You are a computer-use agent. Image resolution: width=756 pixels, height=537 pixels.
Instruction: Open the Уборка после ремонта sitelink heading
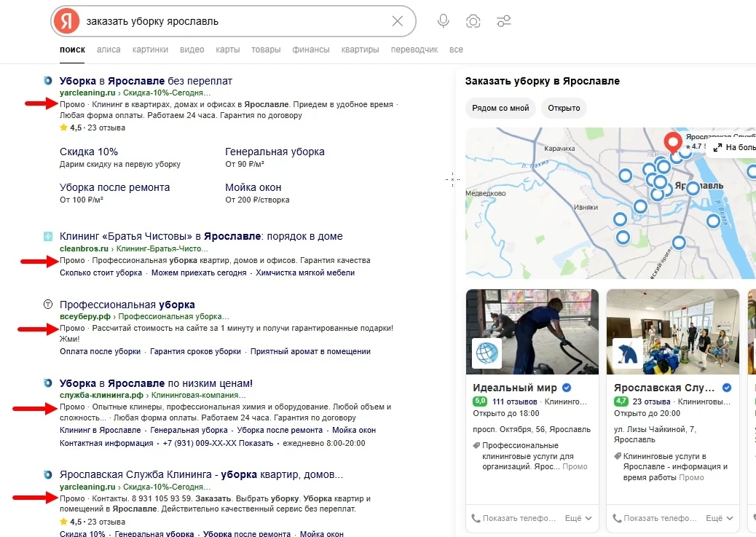click(x=115, y=187)
